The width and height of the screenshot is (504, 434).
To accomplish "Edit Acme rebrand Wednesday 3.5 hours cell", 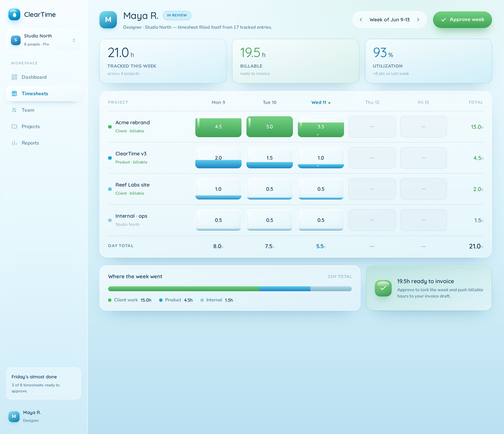I will click(321, 127).
